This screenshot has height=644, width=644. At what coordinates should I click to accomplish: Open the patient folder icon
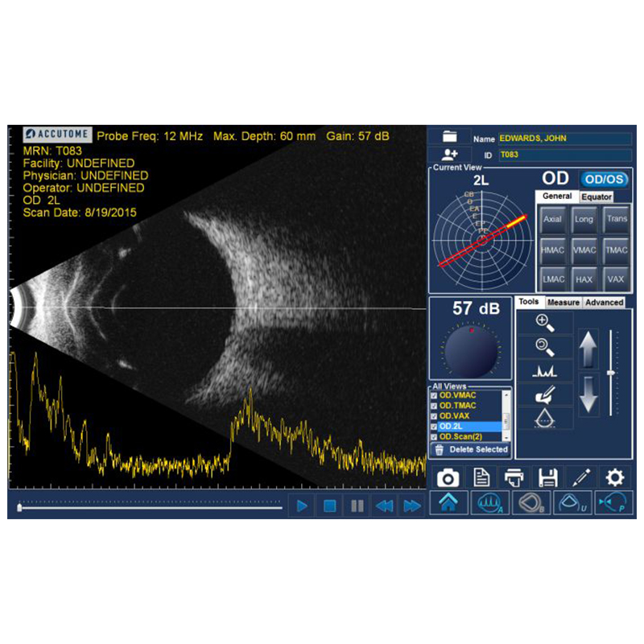pyautogui.click(x=449, y=136)
